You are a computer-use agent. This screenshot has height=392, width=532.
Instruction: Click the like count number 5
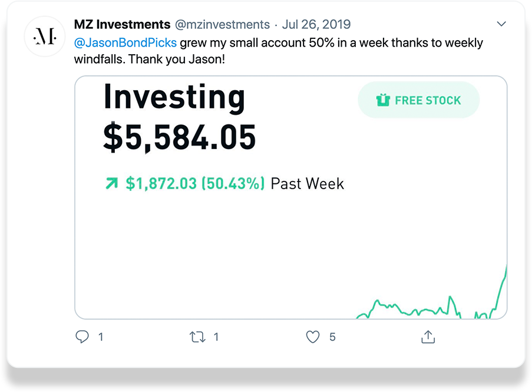tap(332, 337)
